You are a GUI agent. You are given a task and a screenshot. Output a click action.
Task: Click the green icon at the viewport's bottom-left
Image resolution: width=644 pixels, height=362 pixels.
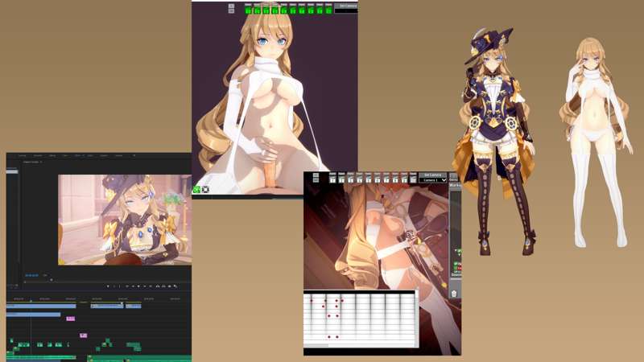[196, 190]
